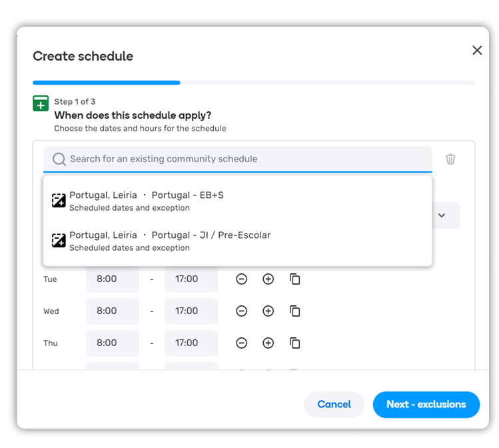Add time range for Thursday
The height and width of the screenshot is (448, 499).
pyautogui.click(x=268, y=343)
